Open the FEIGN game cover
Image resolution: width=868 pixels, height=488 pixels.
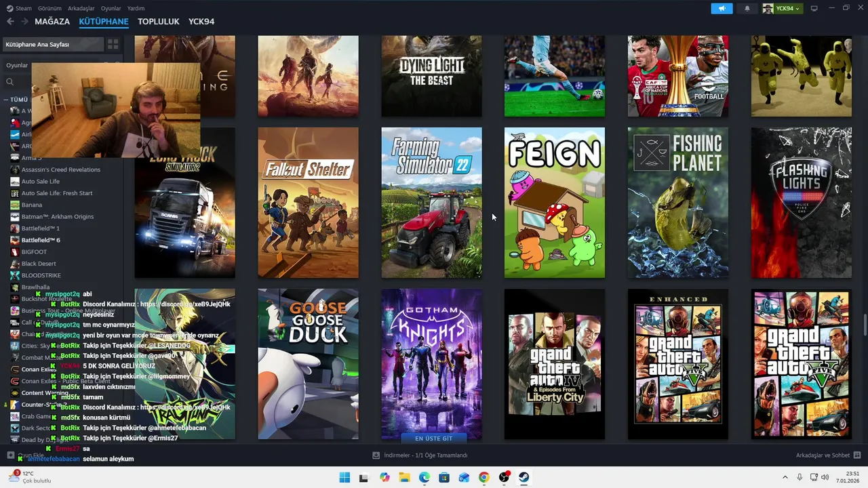pos(555,203)
